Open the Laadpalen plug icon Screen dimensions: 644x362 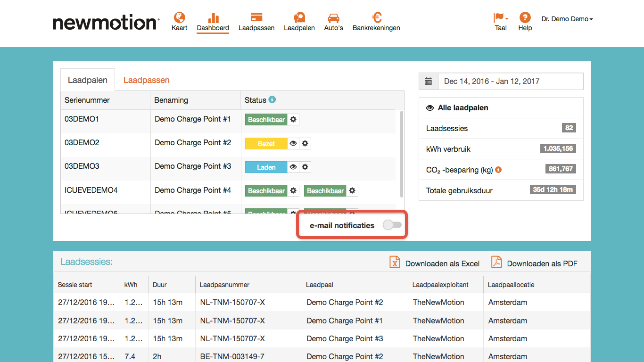(299, 18)
